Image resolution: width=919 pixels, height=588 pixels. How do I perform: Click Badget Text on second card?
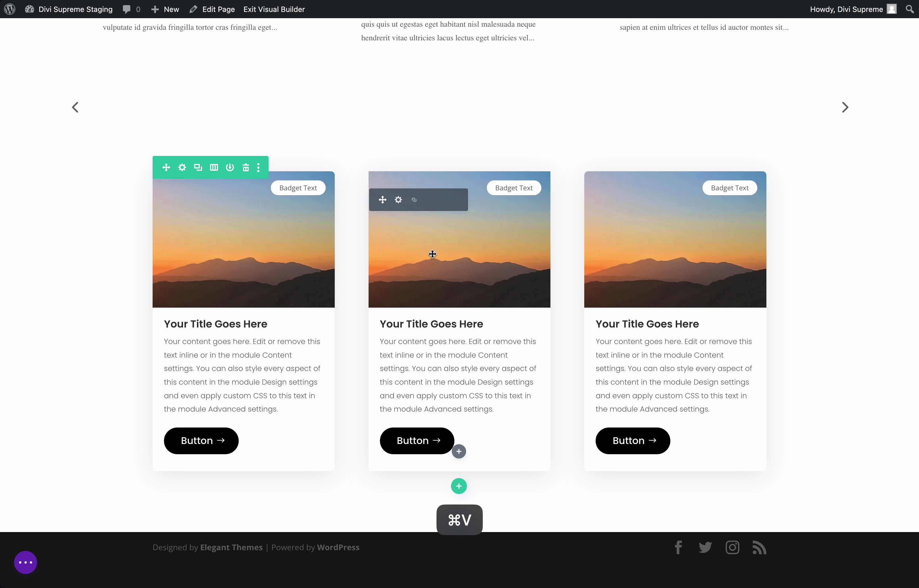[x=514, y=188]
